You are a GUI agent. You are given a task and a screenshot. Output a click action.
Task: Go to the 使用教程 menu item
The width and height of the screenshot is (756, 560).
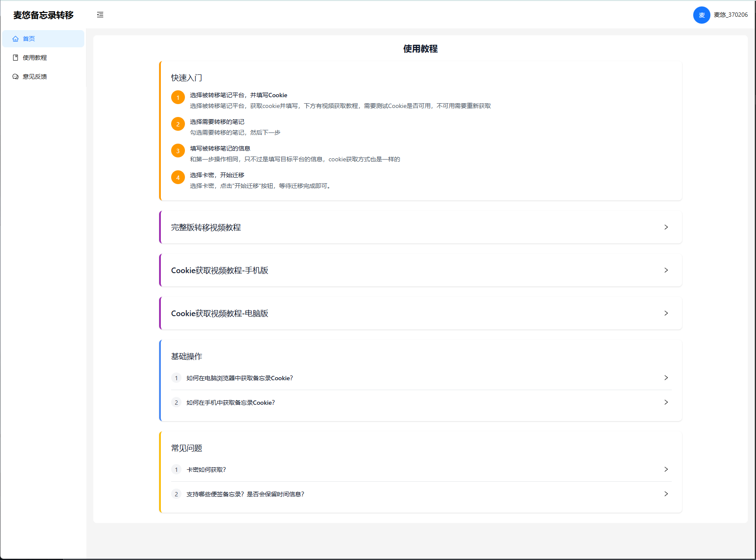point(43,58)
